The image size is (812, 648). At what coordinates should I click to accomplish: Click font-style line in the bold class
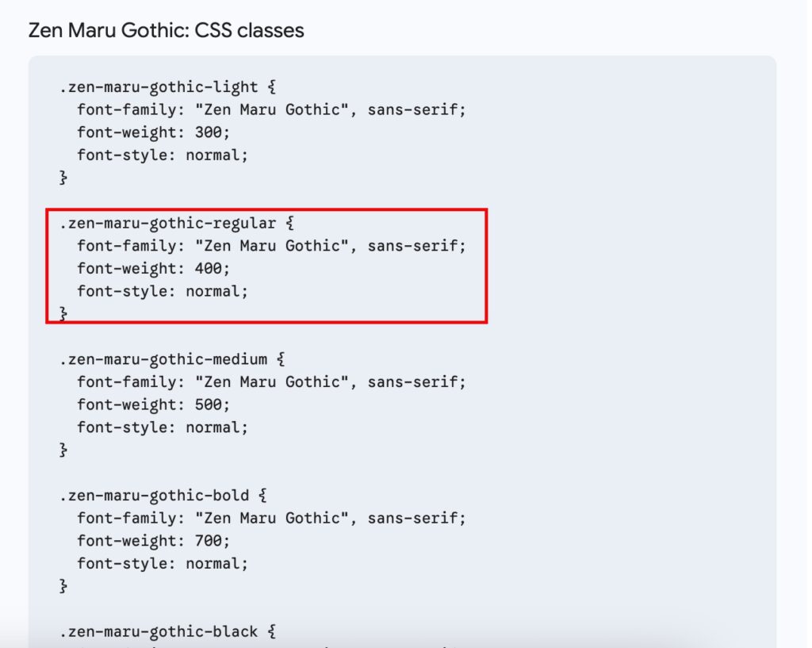click(163, 564)
